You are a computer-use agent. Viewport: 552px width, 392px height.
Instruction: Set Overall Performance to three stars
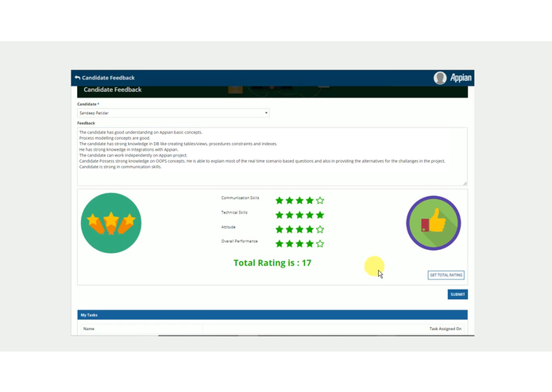click(299, 244)
